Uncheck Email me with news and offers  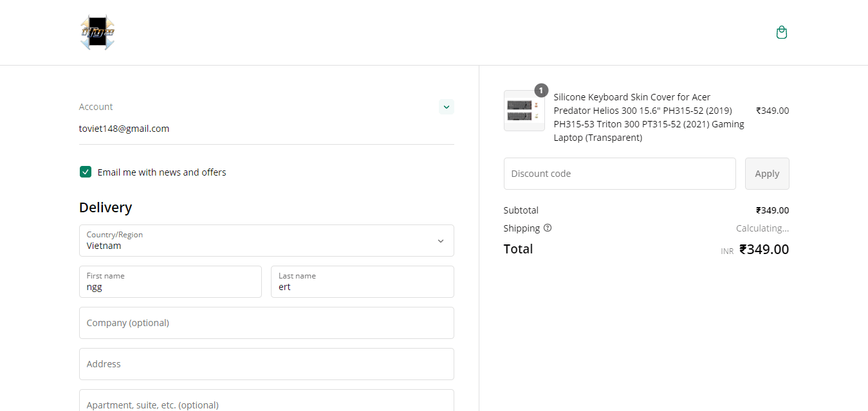pos(86,172)
